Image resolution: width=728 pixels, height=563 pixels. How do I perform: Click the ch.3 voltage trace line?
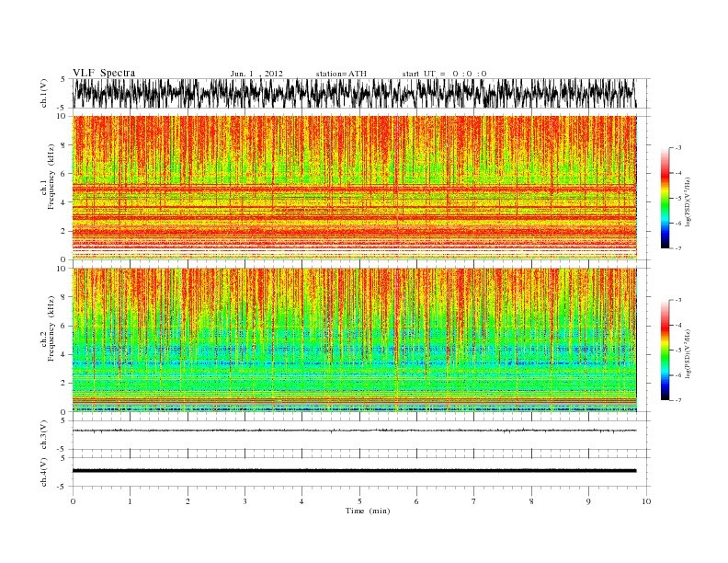click(354, 431)
